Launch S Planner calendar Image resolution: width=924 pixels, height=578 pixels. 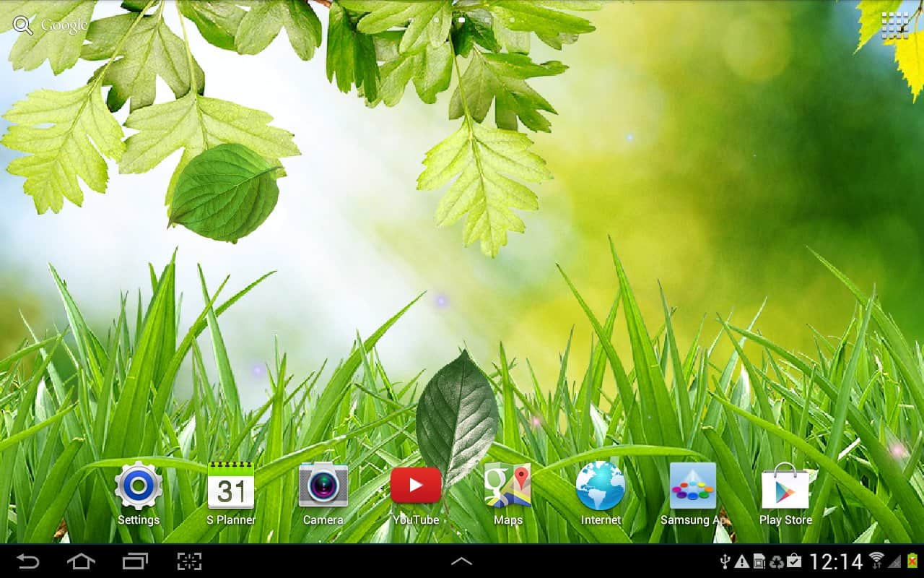pos(230,486)
